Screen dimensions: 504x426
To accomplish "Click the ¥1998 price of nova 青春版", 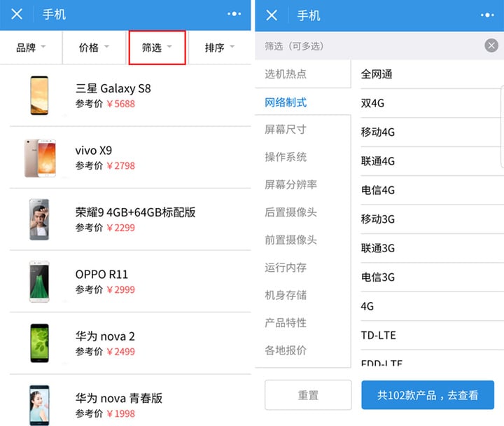I will (x=121, y=413).
